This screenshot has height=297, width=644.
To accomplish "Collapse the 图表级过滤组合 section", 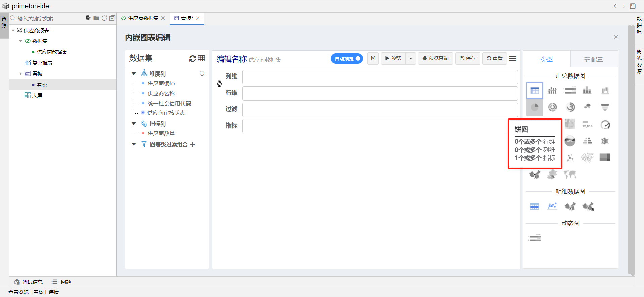I will 134,144.
